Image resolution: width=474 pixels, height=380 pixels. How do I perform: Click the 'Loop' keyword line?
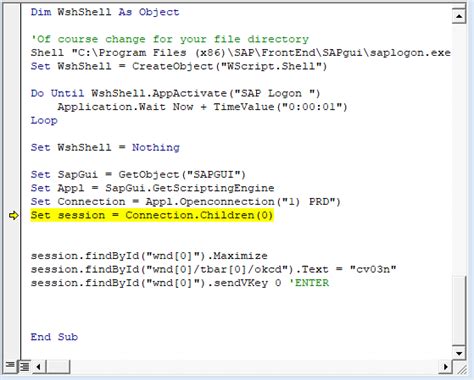click(44, 121)
